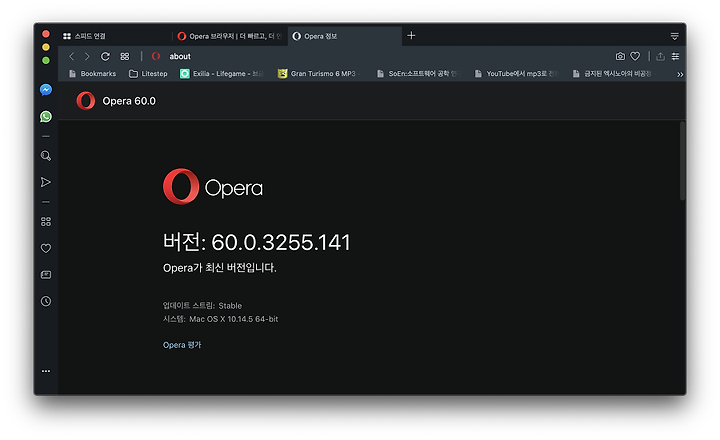The height and width of the screenshot is (440, 720).
Task: Click the page vertical scrollbar
Action: click(x=682, y=161)
